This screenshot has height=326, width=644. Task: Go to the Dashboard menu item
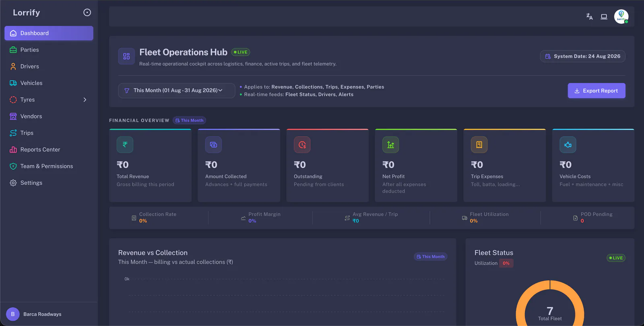[x=49, y=33]
